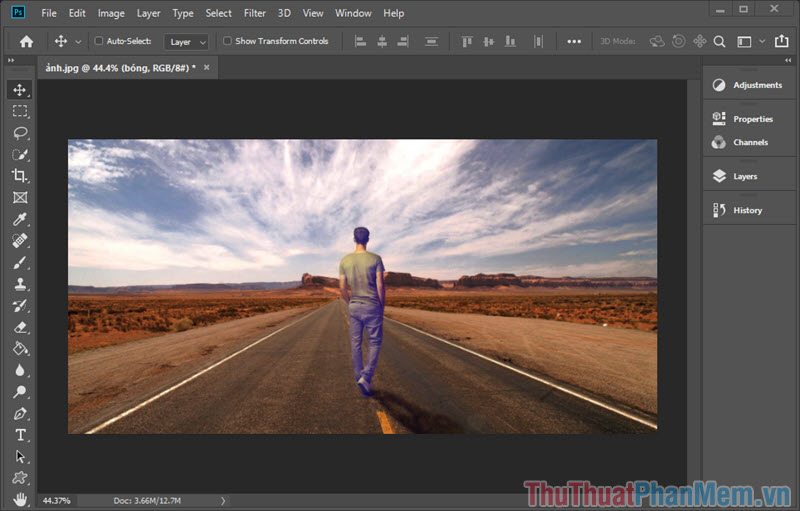Expand the Move tool preset picker
This screenshot has height=511, width=800.
point(78,42)
